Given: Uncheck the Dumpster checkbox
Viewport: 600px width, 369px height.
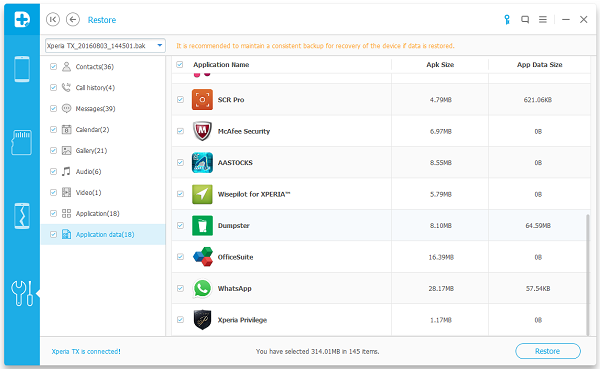Looking at the screenshot, I should (x=180, y=225).
